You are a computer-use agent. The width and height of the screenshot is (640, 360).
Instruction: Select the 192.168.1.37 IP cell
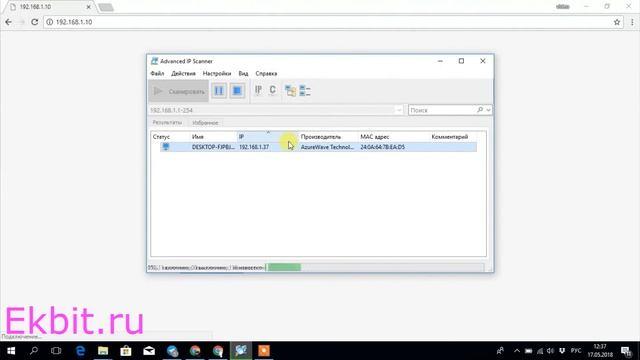point(254,147)
